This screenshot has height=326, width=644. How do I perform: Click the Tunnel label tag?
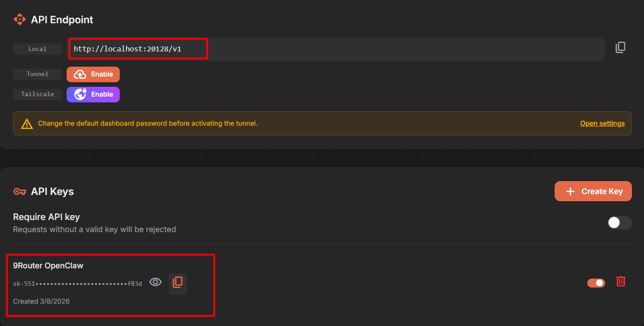point(38,74)
